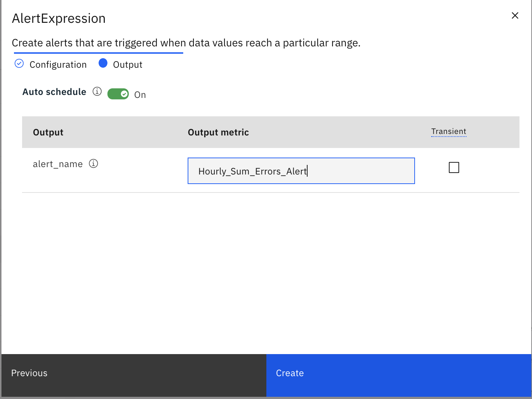Click the Output column header
532x399 pixels.
coord(48,133)
